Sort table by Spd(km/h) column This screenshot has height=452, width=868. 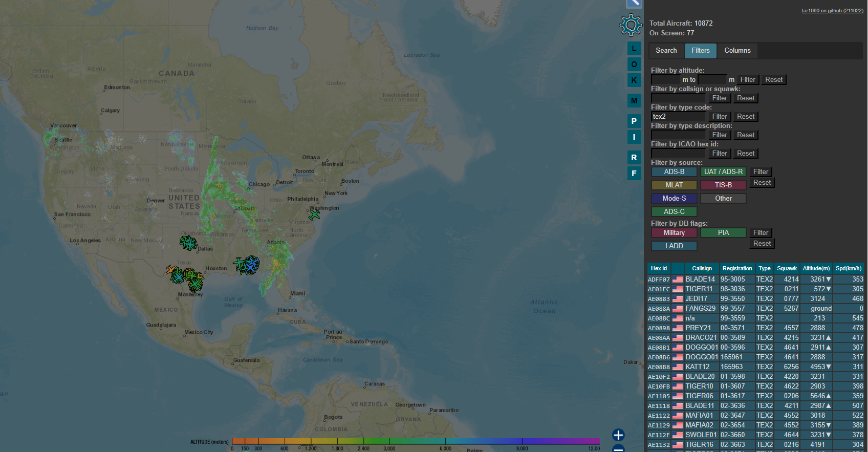[x=849, y=269]
